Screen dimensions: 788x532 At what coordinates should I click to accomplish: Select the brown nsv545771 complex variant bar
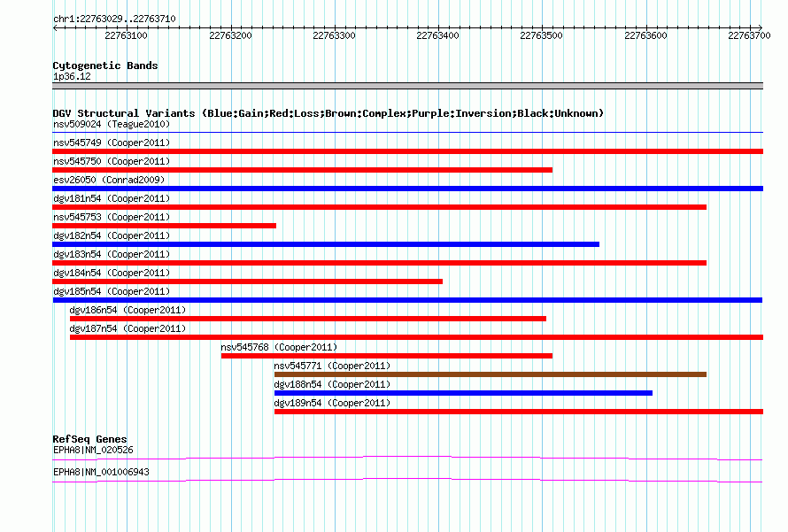[491, 374]
